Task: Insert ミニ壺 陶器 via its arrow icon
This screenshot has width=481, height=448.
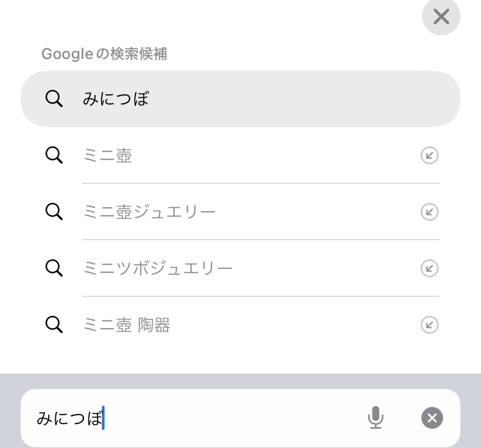Action: point(429,325)
